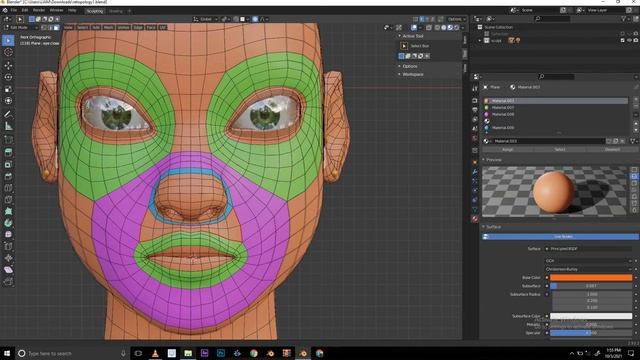
Task: Enable face select mode
Action: (57, 27)
